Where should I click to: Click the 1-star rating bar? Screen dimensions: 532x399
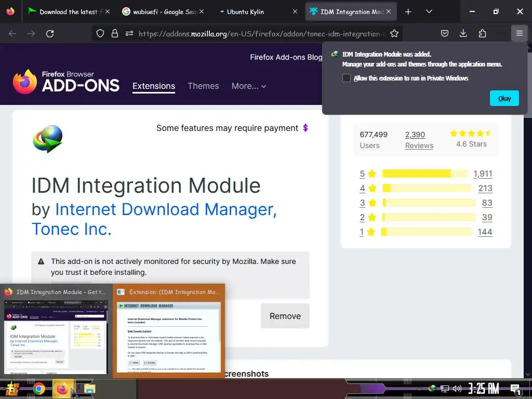pyautogui.click(x=426, y=232)
